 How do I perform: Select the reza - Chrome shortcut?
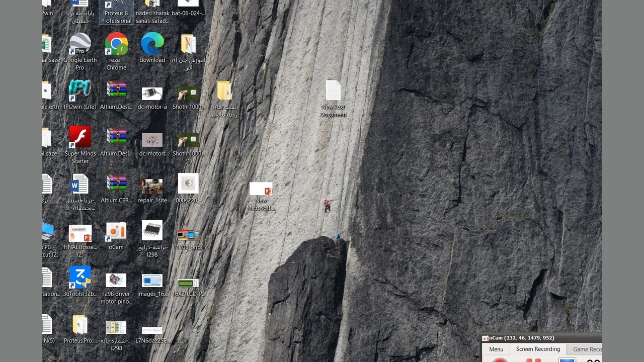116,51
